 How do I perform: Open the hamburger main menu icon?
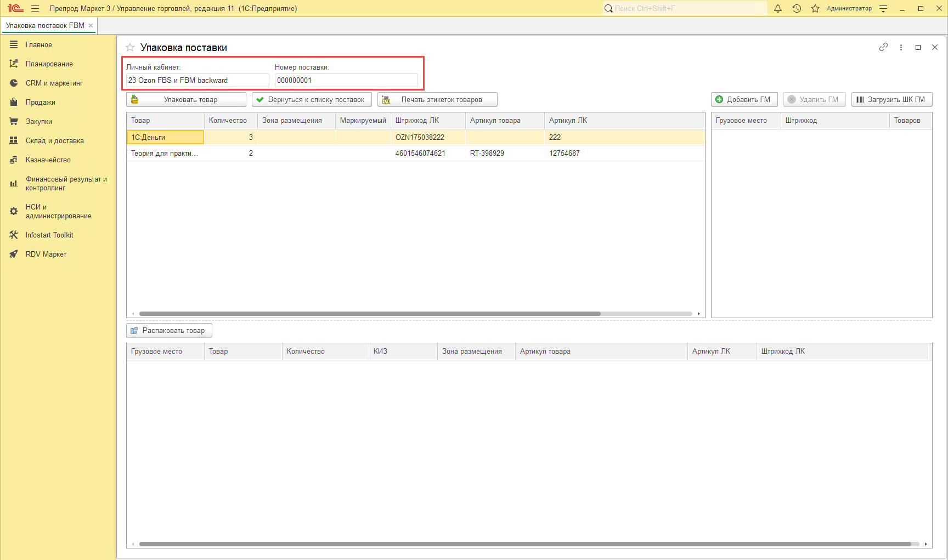[35, 8]
